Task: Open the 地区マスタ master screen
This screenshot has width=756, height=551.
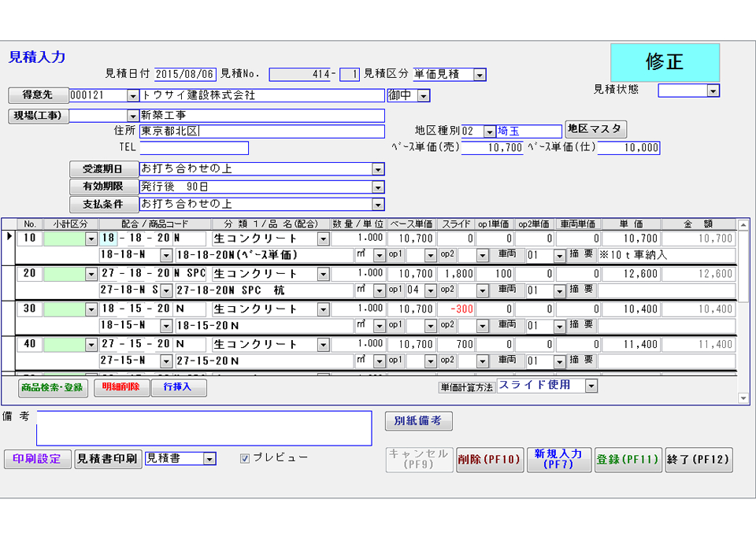Action: pos(595,129)
